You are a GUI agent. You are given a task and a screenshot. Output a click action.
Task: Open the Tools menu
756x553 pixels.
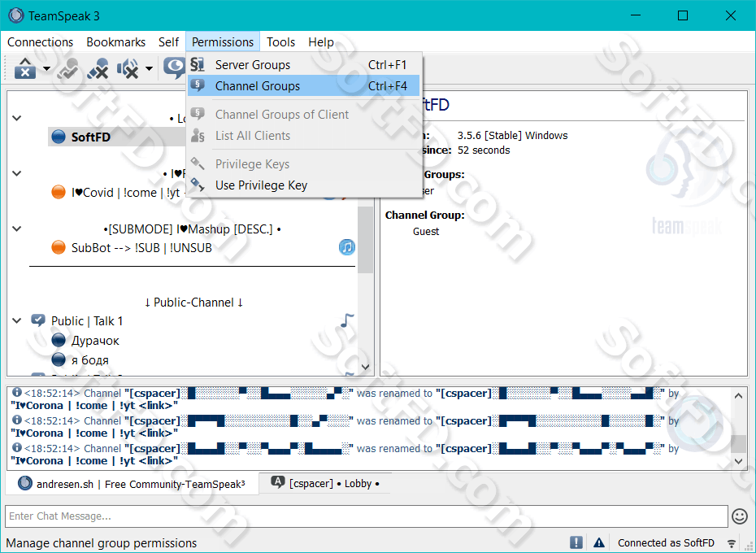click(280, 42)
